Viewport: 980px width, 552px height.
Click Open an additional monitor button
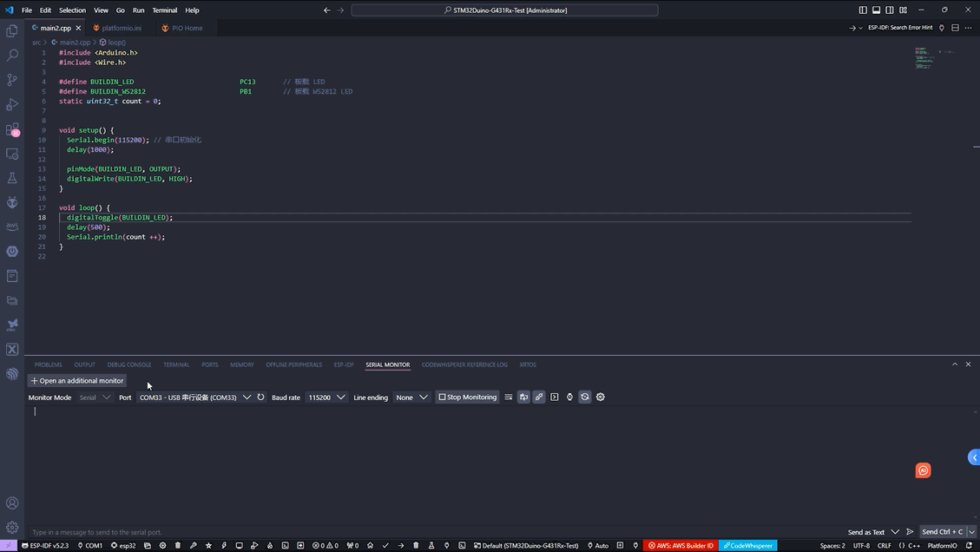[x=76, y=381]
